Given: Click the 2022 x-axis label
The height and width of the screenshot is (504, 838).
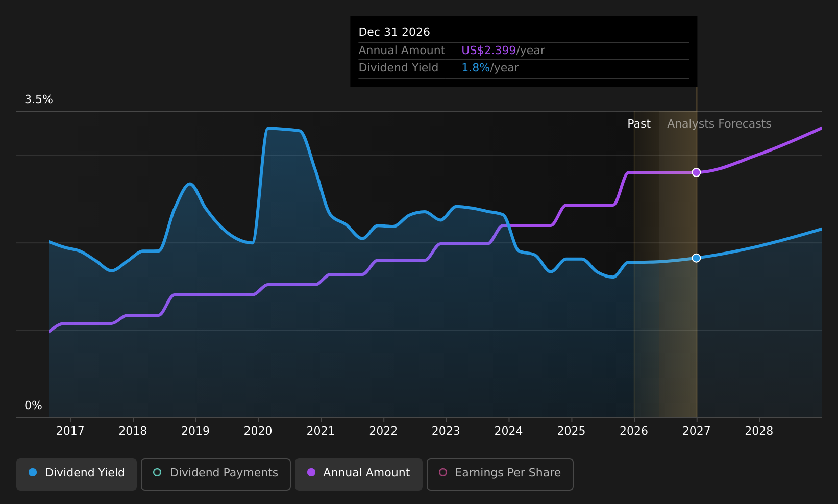Looking at the screenshot, I should (383, 431).
